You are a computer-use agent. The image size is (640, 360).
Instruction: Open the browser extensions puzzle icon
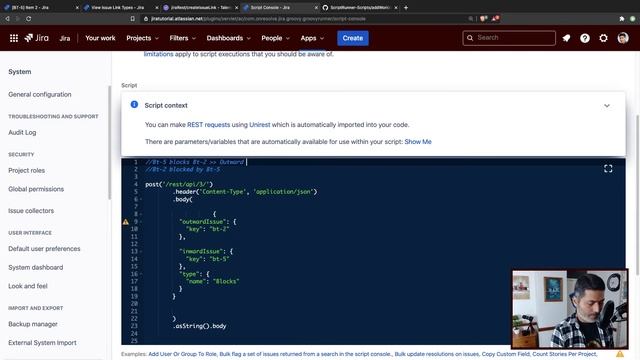(622, 19)
